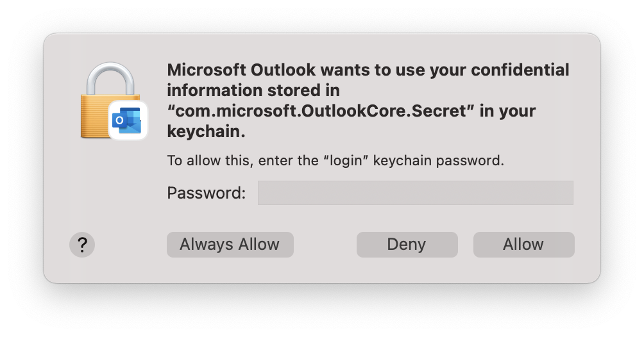The height and width of the screenshot is (337, 644).
Task: Click the Always Allow button
Action: pyautogui.click(x=230, y=245)
